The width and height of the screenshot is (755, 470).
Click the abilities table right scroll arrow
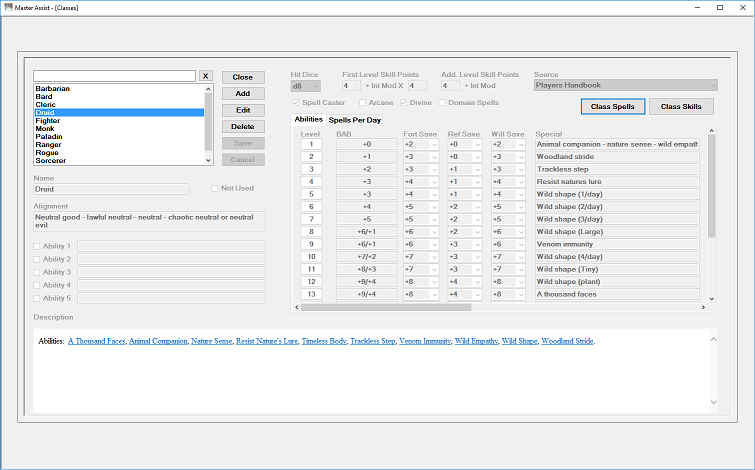pyautogui.click(x=703, y=307)
